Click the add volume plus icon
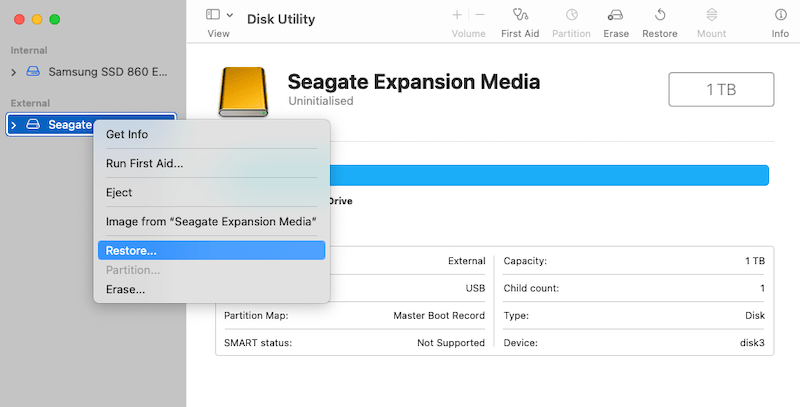 (x=457, y=15)
